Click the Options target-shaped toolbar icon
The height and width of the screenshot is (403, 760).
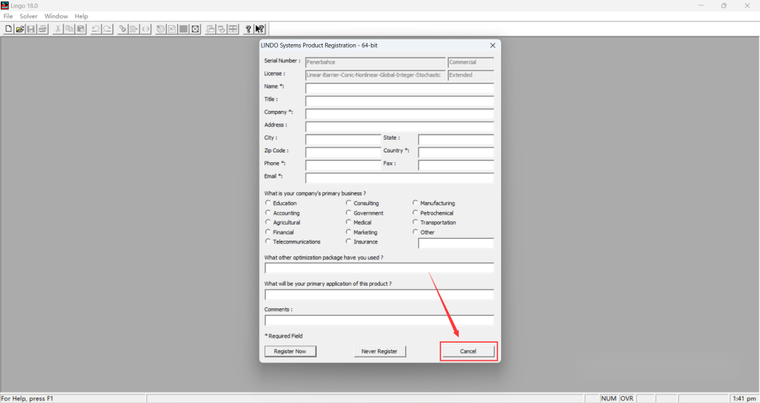(x=195, y=29)
